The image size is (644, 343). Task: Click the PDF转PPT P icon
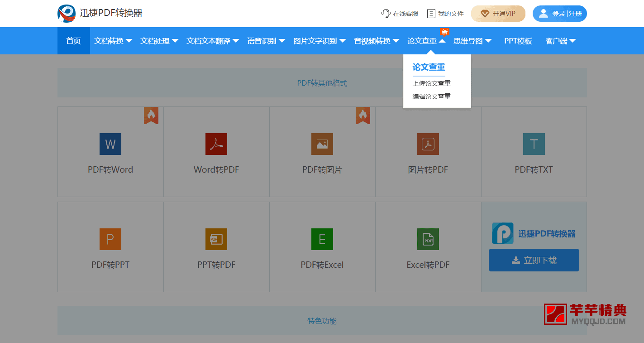(110, 239)
